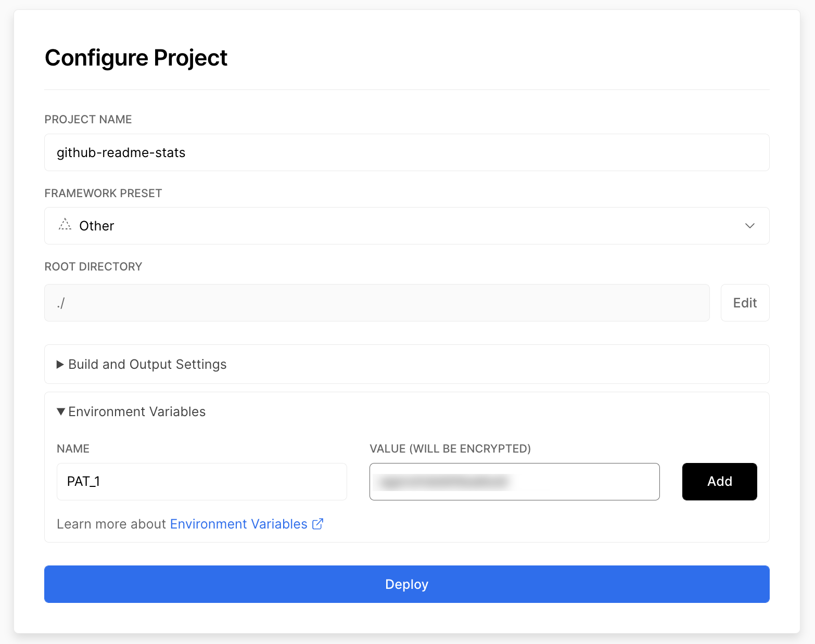Click the Environment Variables section heading text

pos(137,411)
